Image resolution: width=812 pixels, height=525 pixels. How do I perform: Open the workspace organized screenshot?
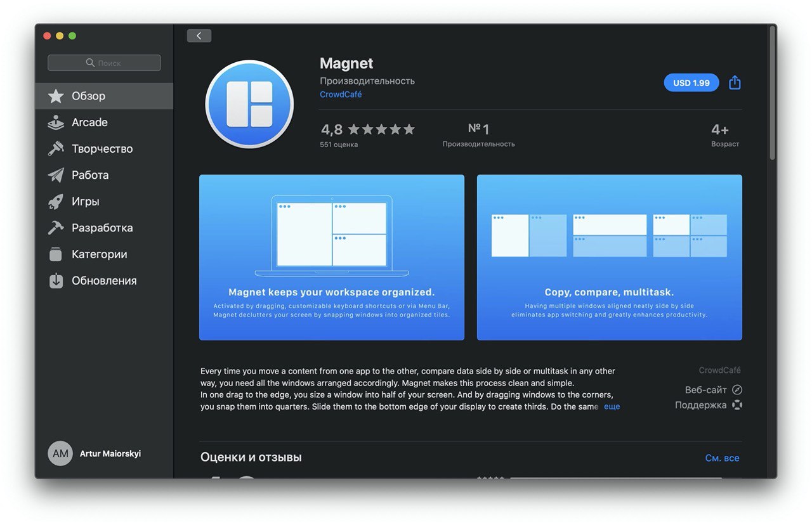pyautogui.click(x=332, y=257)
